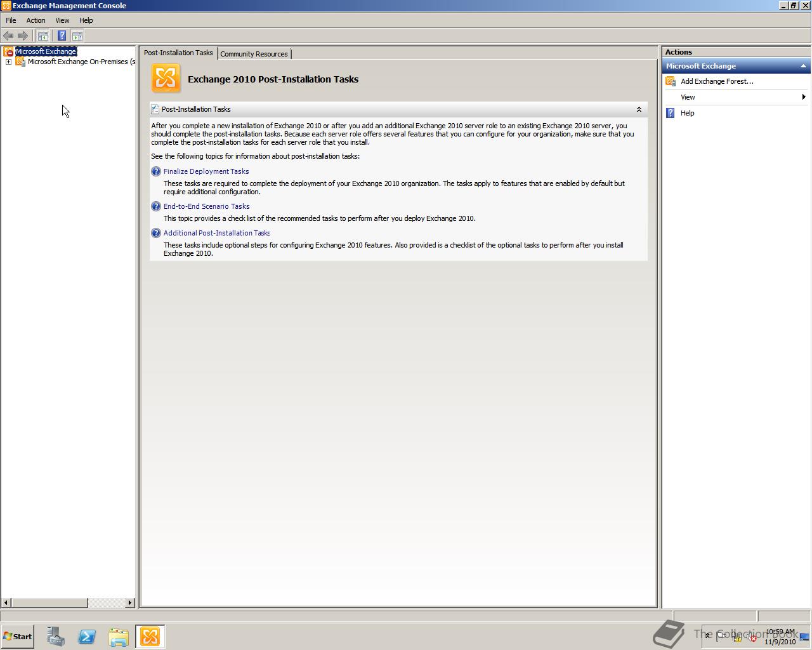Open the View menu in the menu bar

[62, 20]
